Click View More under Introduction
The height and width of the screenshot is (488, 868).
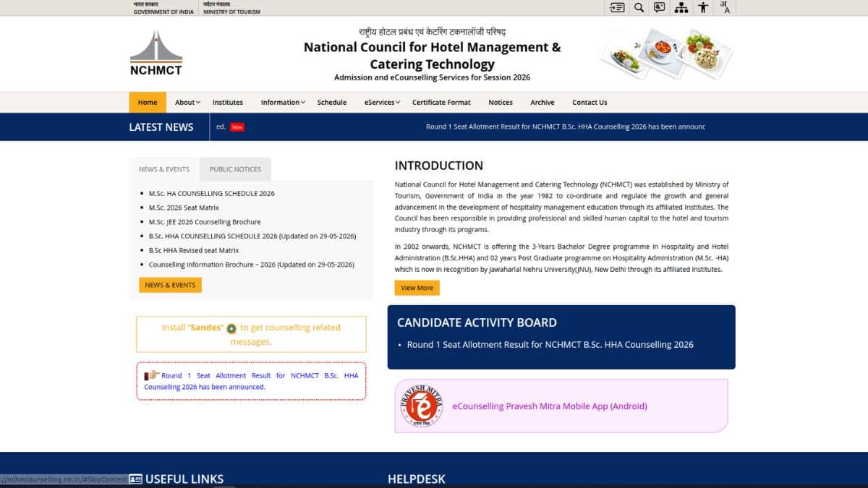[x=417, y=288]
